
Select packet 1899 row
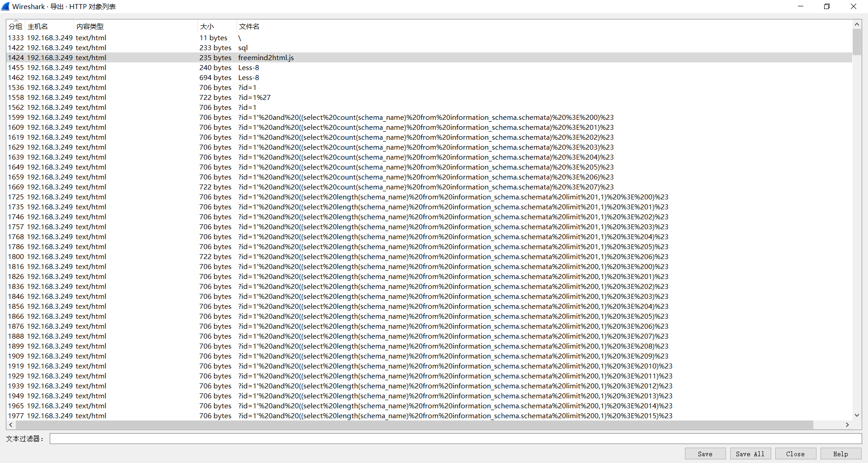pyautogui.click(x=429, y=346)
